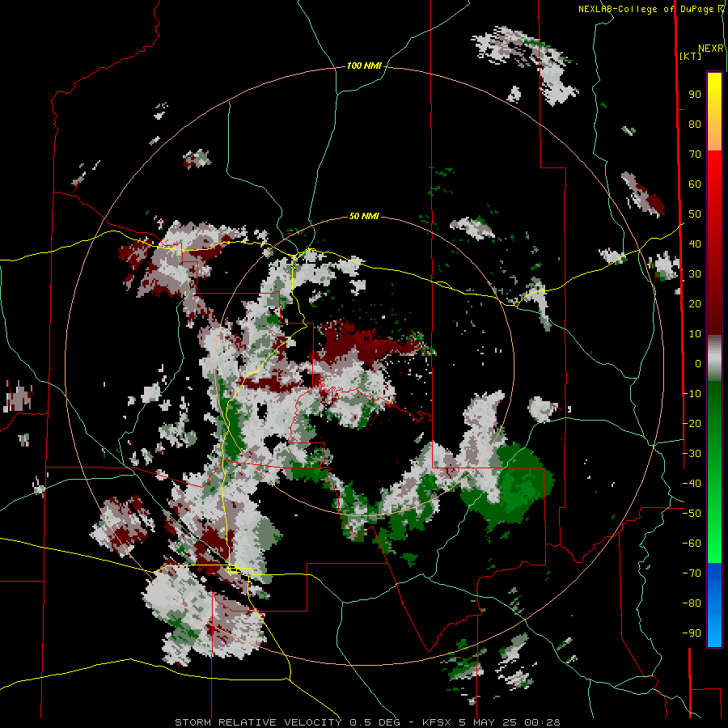The width and height of the screenshot is (728, 728).
Task: Click the -20 scale label
Action: pos(692,424)
